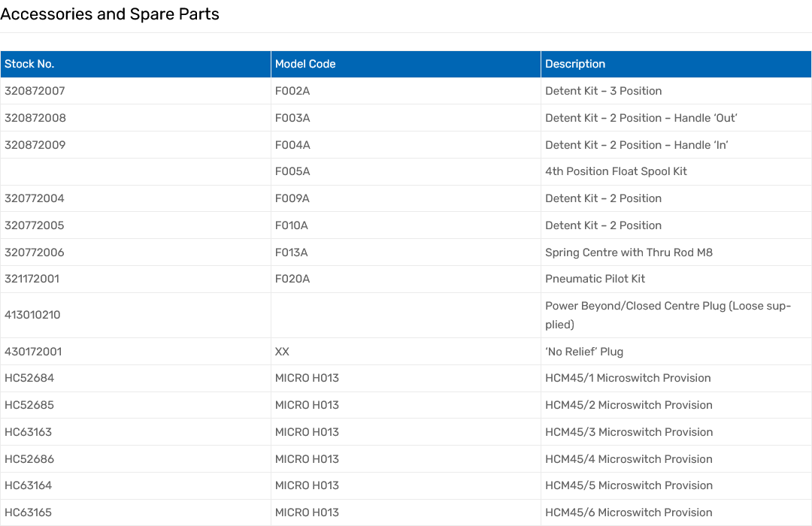This screenshot has width=812, height=526.
Task: Click the Stock No. column header
Action: (x=29, y=64)
